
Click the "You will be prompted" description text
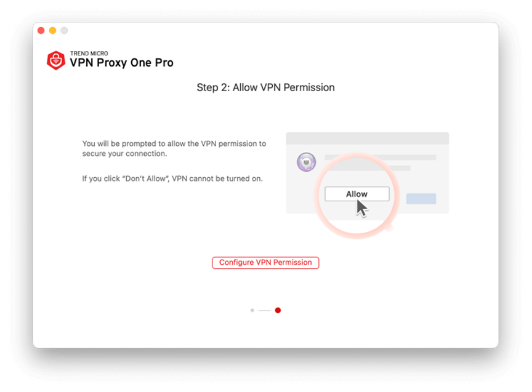click(174, 148)
